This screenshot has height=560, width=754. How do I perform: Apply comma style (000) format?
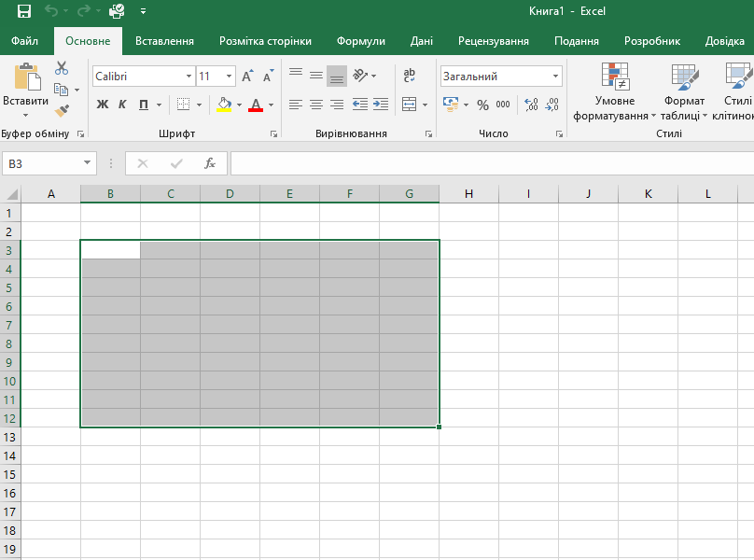[x=503, y=105]
